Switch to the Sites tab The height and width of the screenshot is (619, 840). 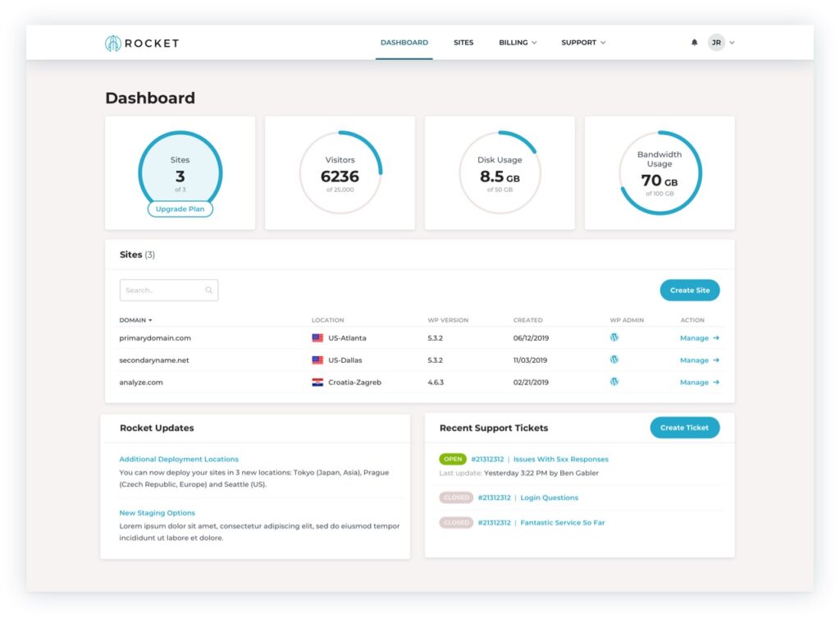click(x=463, y=42)
